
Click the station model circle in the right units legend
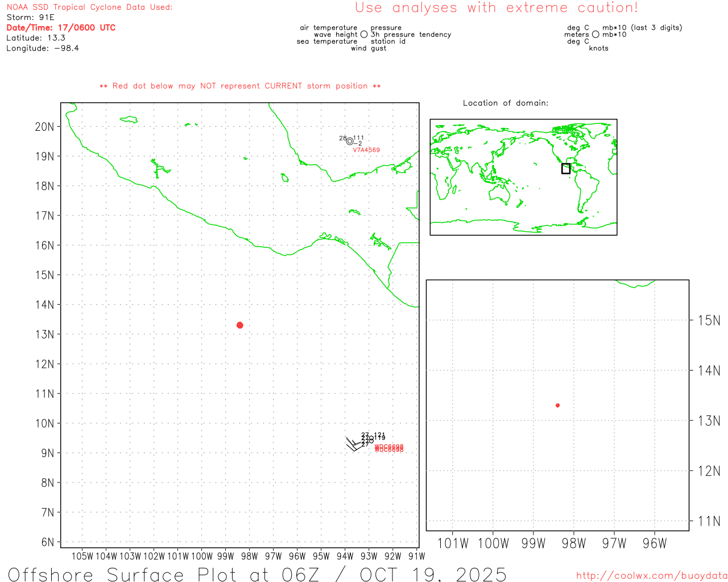click(x=595, y=35)
